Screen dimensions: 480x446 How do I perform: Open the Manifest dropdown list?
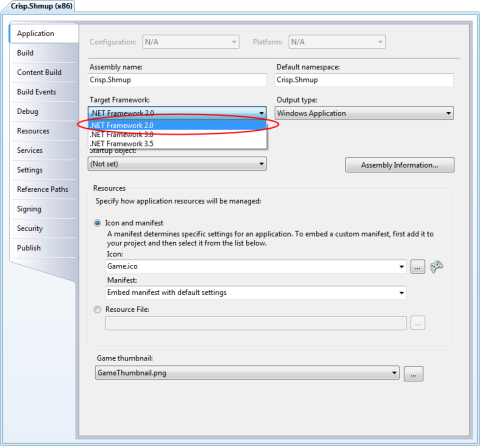tap(256, 293)
